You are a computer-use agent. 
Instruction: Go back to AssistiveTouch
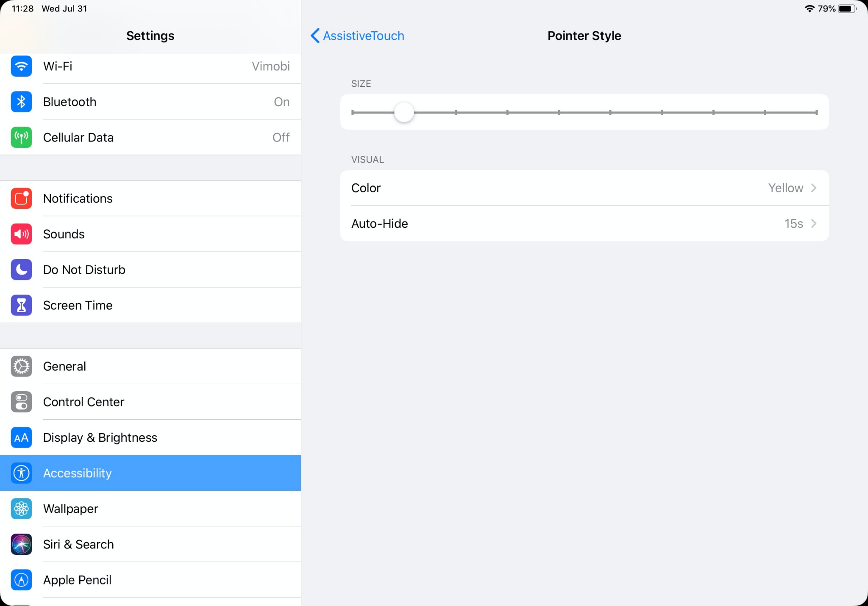pyautogui.click(x=357, y=36)
